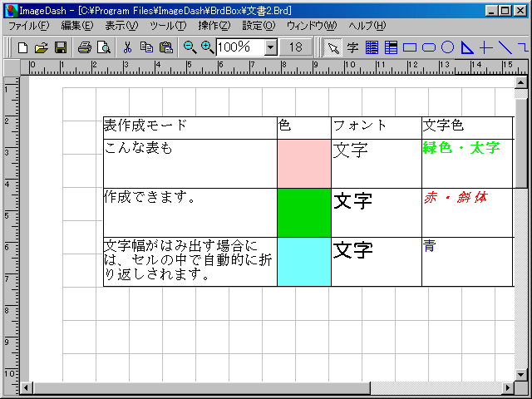The width and height of the screenshot is (532, 399).
Task: Click the blue 青 text
Action: point(430,246)
